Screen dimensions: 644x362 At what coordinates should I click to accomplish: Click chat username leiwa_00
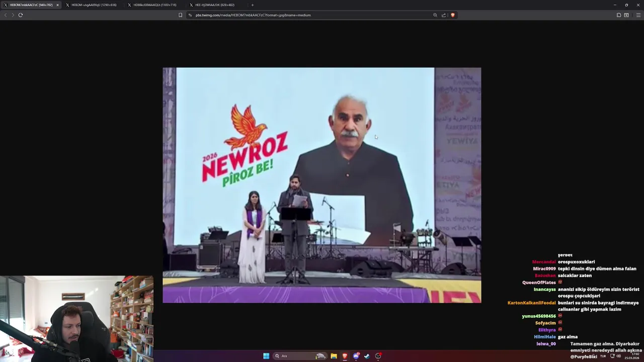point(546,344)
